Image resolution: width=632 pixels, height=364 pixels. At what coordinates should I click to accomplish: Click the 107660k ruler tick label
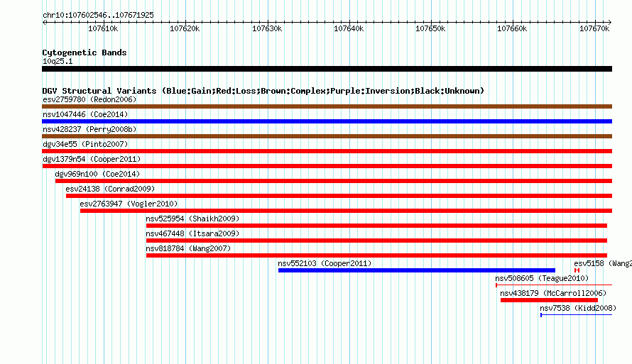click(512, 28)
